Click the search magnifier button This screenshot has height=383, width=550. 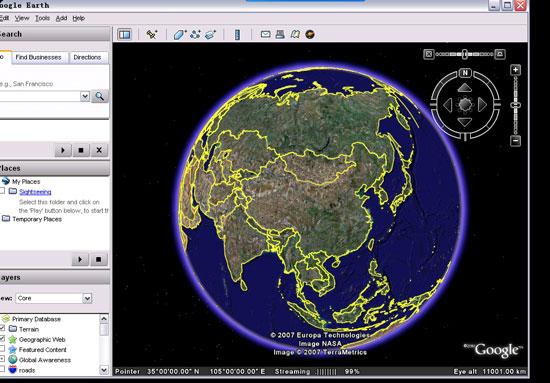(x=100, y=96)
